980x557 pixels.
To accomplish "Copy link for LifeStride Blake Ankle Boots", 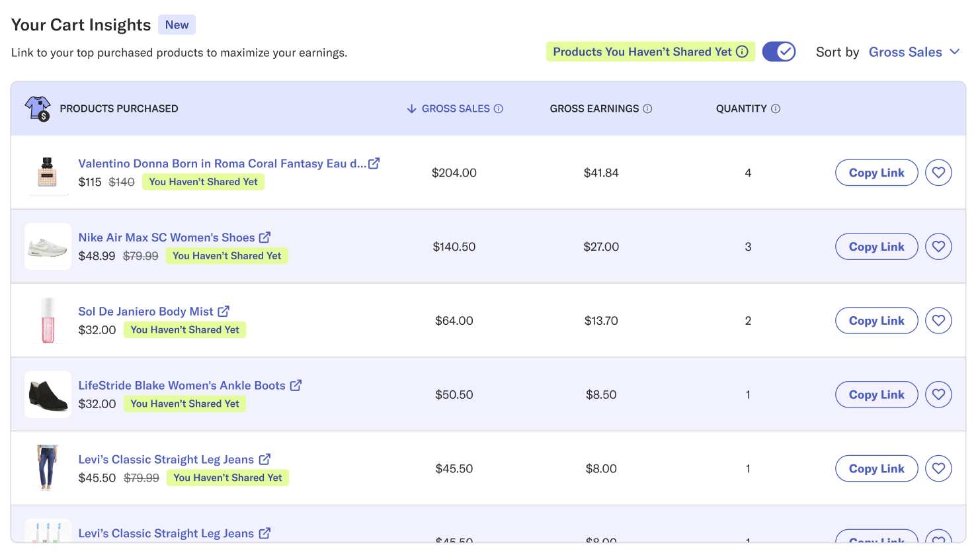I will [x=876, y=395].
